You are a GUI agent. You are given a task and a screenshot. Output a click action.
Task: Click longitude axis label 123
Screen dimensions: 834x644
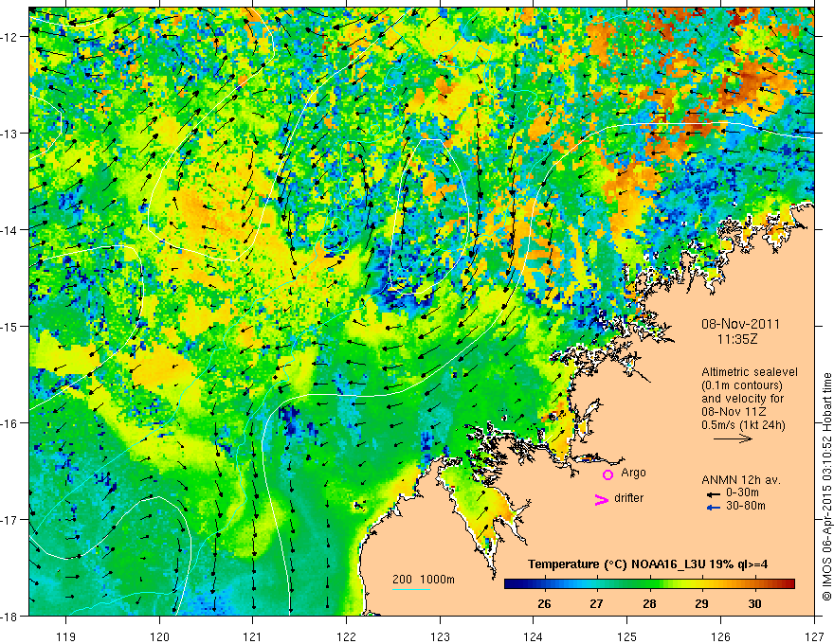[x=440, y=636]
